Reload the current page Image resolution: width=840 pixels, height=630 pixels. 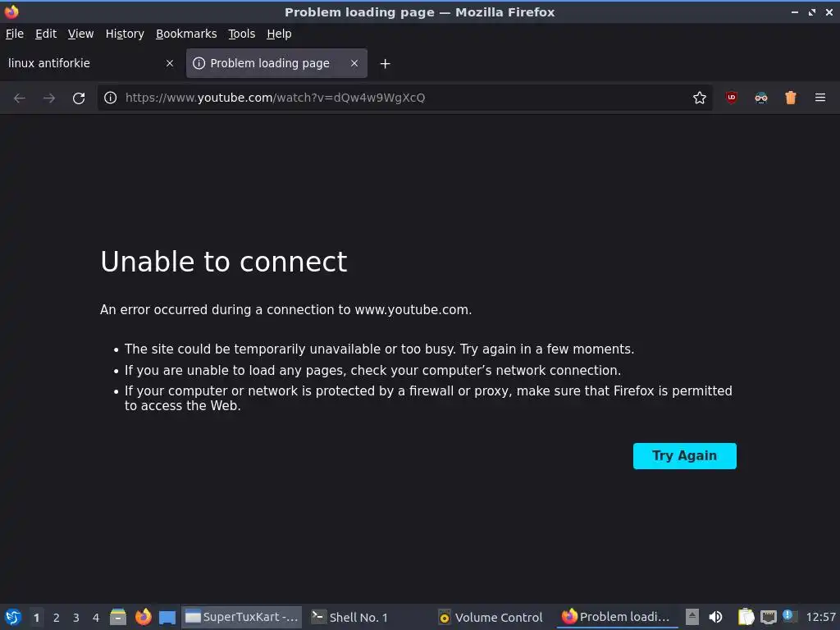pyautogui.click(x=79, y=98)
